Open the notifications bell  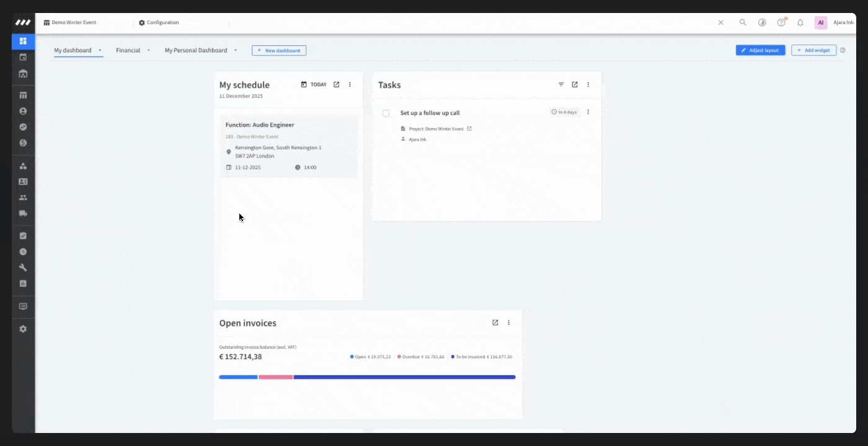[800, 22]
